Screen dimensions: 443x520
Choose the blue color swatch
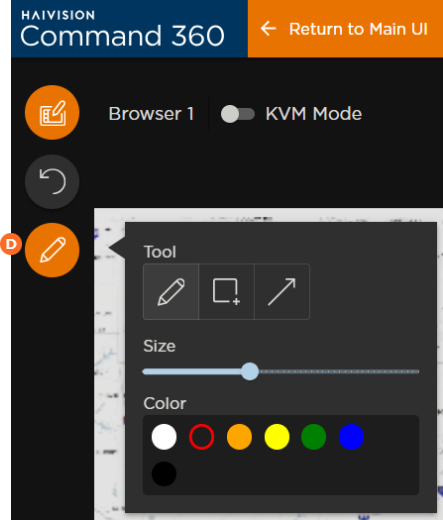[351, 437]
